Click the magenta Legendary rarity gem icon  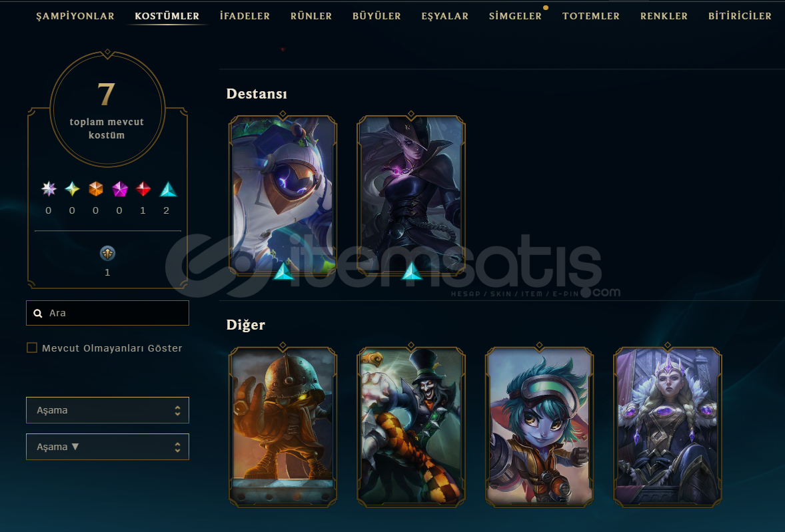[119, 189]
